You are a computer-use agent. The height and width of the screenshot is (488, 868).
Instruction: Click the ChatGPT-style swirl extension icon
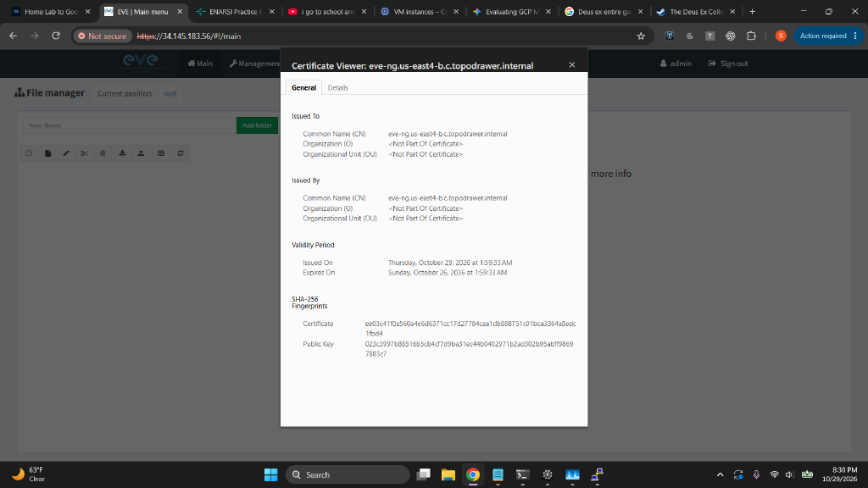730,36
